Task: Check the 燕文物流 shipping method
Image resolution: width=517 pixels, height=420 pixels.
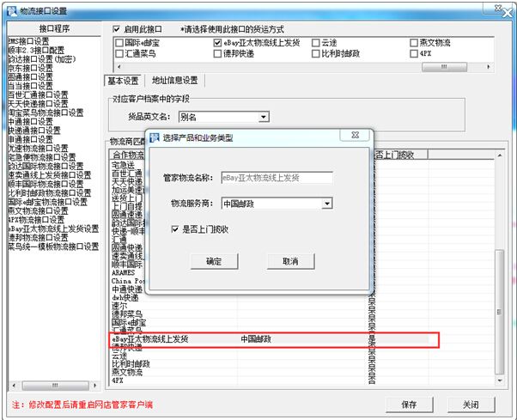Action: (414, 43)
